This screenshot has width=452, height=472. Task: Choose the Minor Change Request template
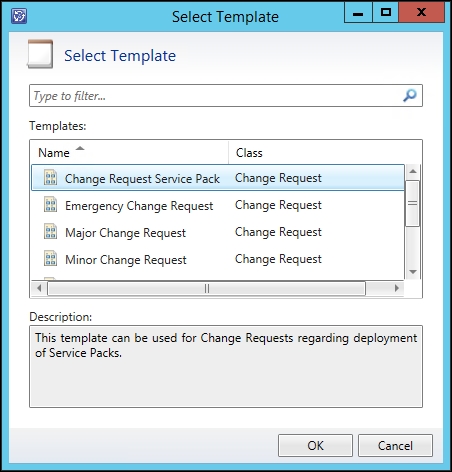pos(218,259)
